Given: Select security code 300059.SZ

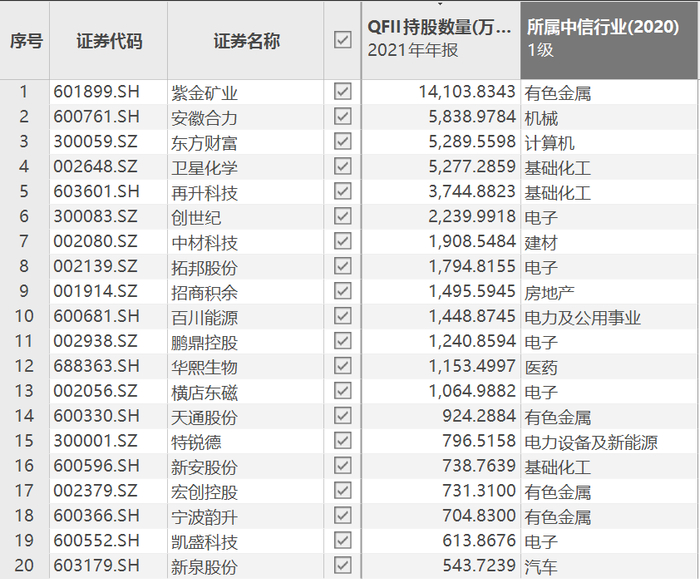Looking at the screenshot, I should 96,142.
